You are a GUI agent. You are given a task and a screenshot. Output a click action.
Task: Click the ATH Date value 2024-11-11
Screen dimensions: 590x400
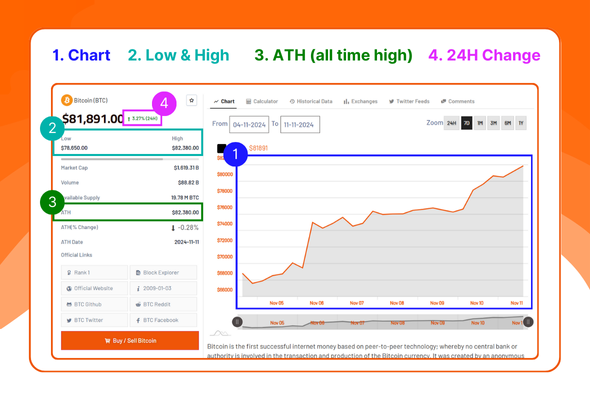[187, 242]
